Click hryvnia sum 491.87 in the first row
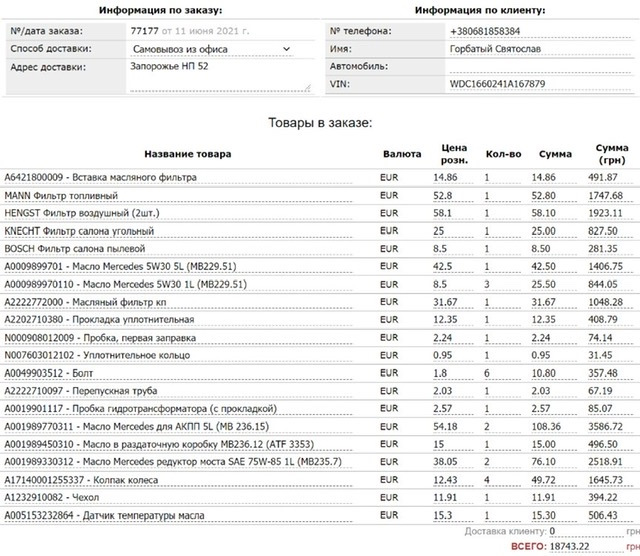 coord(610,178)
